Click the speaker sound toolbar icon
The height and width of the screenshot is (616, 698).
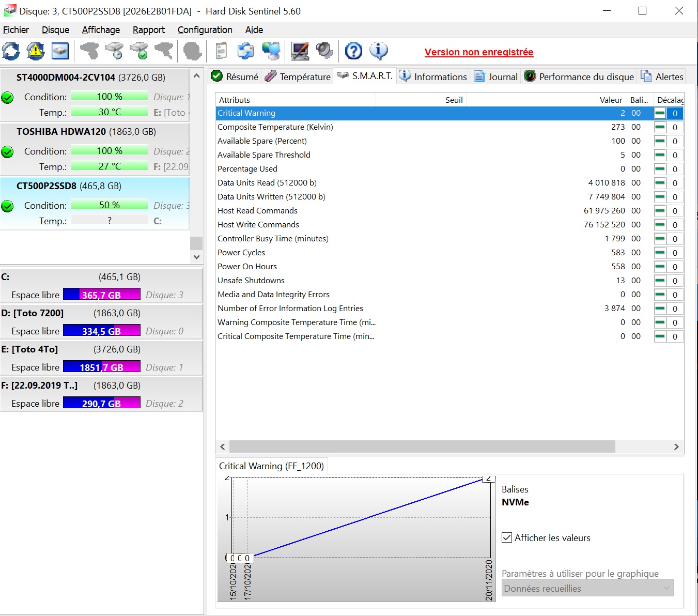tap(324, 51)
